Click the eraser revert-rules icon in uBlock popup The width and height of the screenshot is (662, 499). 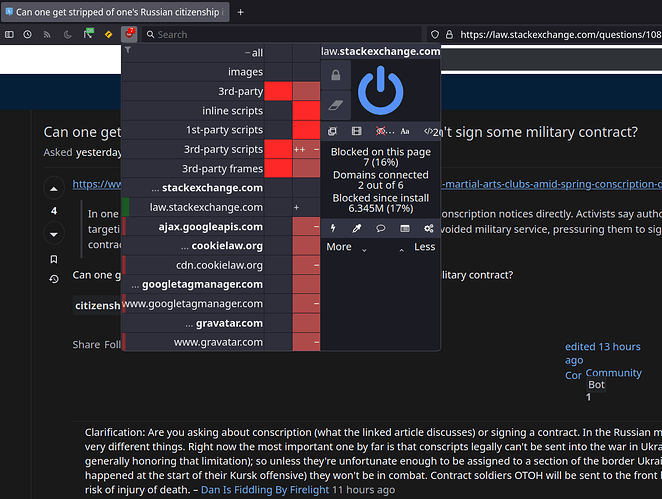coord(336,105)
